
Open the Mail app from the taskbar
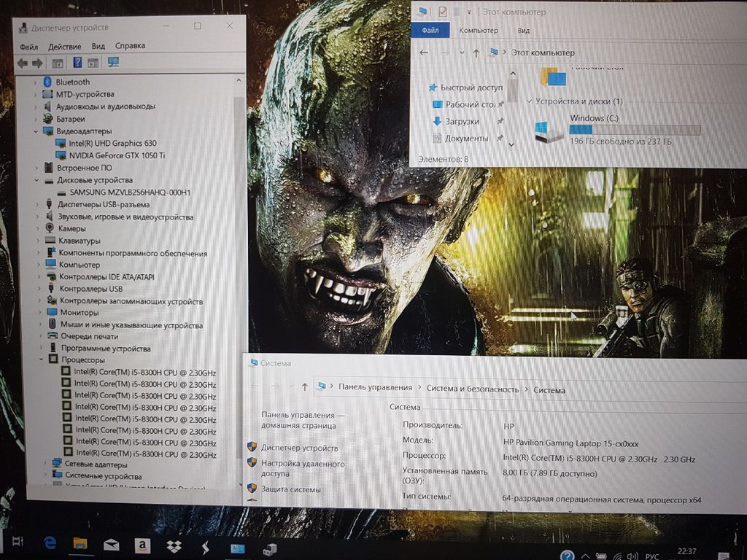(x=112, y=544)
